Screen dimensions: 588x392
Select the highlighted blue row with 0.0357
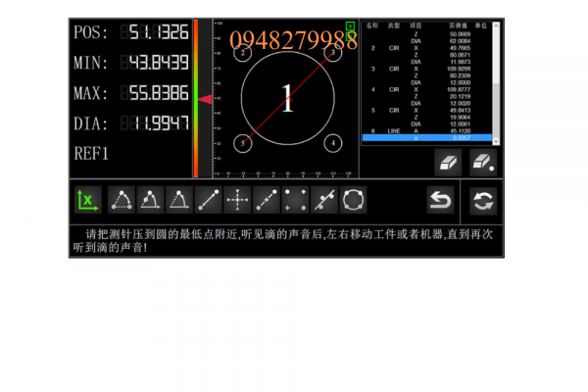(x=427, y=137)
